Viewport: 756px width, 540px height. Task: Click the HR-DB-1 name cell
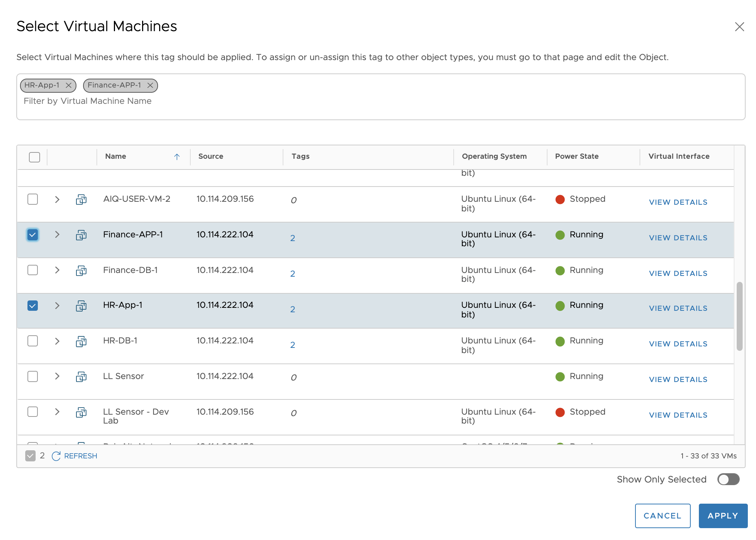[x=120, y=340]
